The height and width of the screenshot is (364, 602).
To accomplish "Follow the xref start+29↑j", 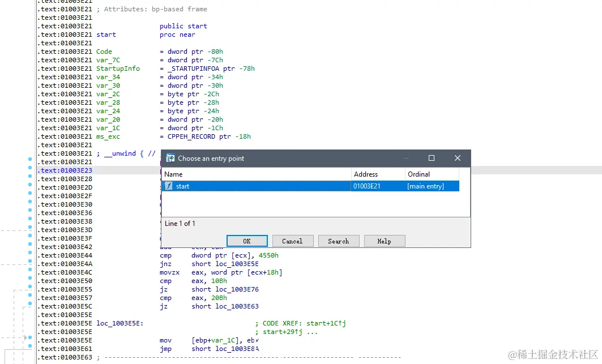I will [x=283, y=332].
